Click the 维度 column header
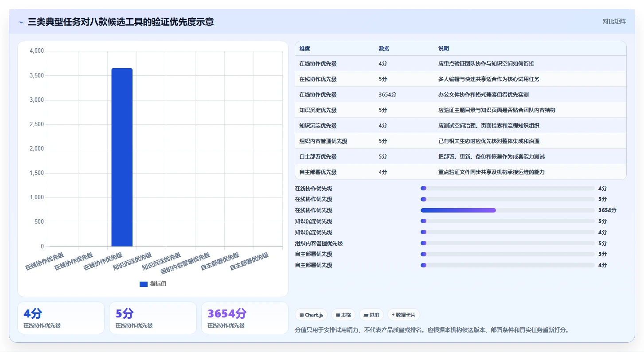 305,49
